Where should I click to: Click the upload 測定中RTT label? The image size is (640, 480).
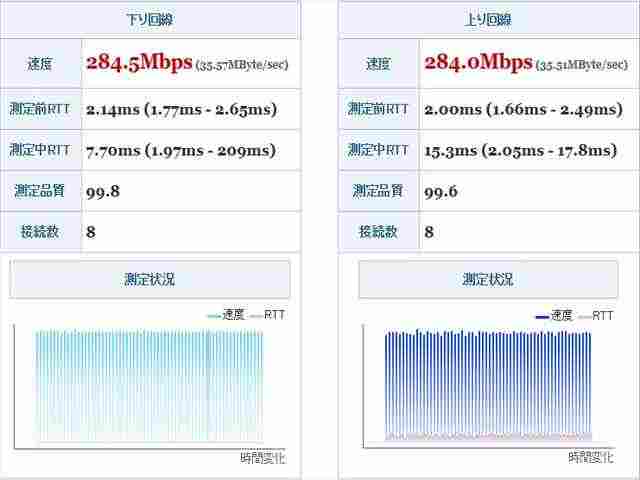pos(378,150)
